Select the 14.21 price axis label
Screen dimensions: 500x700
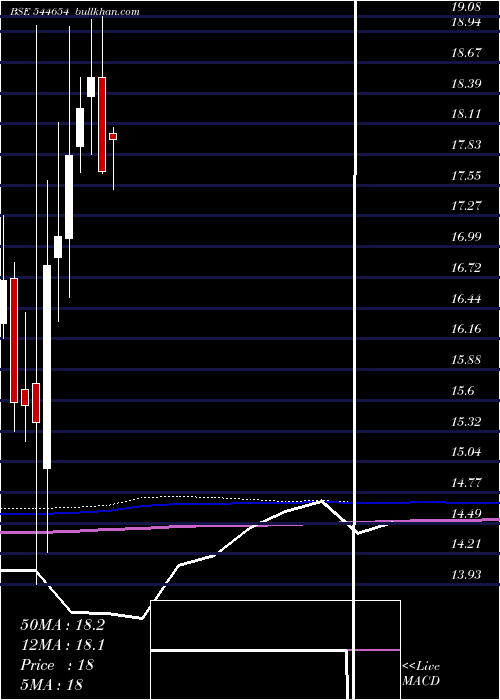(466, 544)
